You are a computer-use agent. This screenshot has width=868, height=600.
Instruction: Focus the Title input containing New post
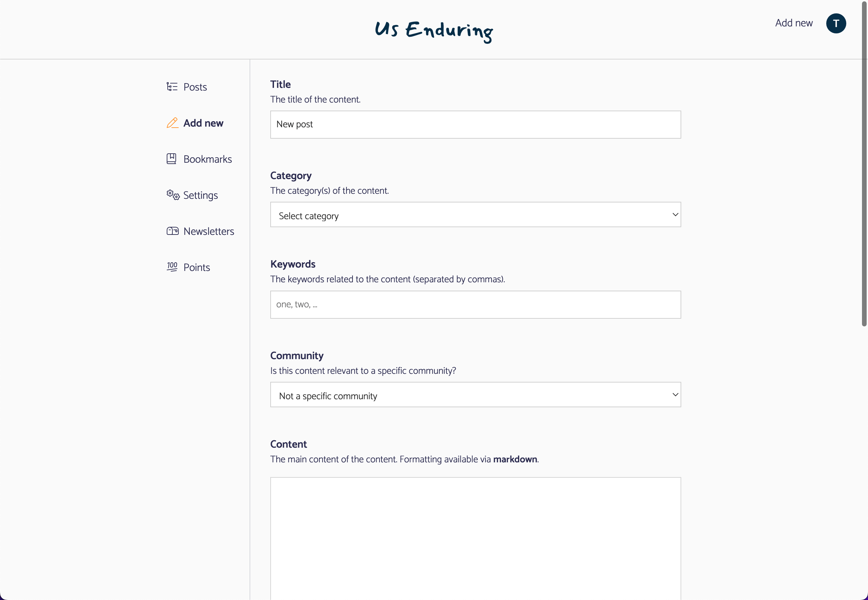[x=475, y=124]
